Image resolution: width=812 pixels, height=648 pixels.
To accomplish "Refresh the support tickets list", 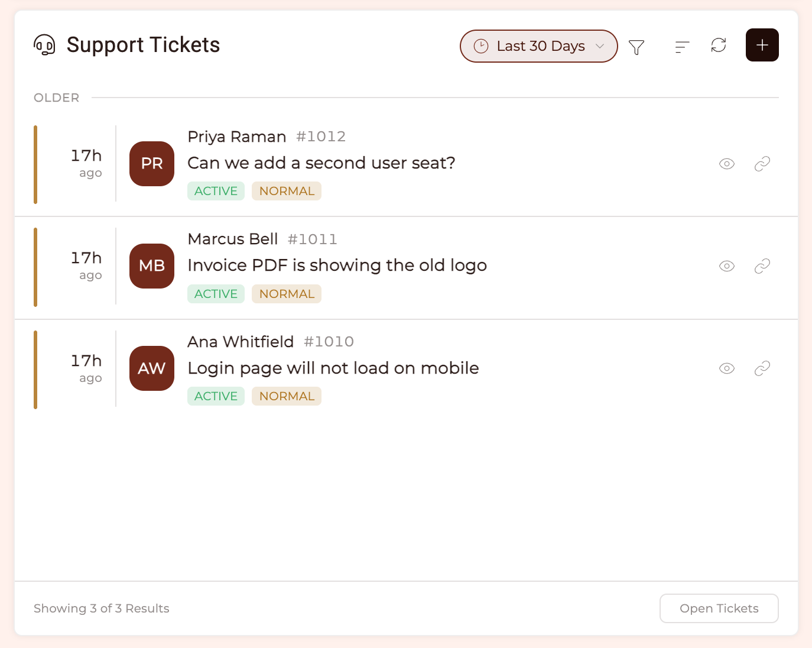I will [x=719, y=46].
